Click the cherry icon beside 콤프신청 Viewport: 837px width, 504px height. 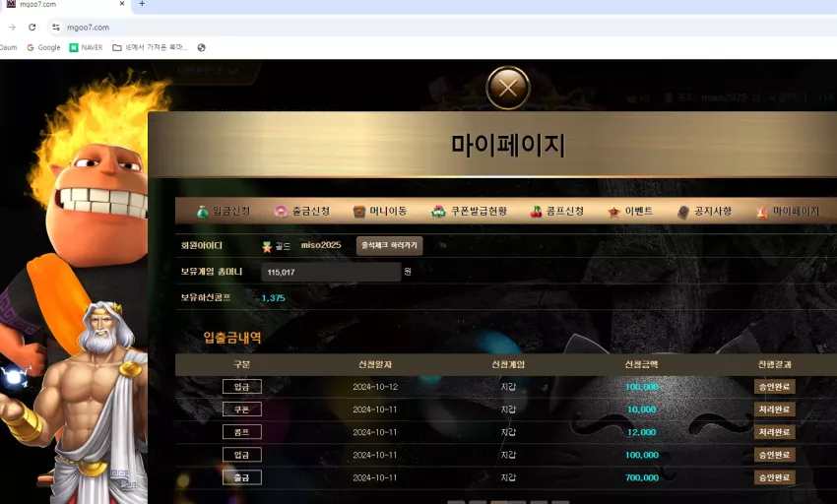pos(536,212)
